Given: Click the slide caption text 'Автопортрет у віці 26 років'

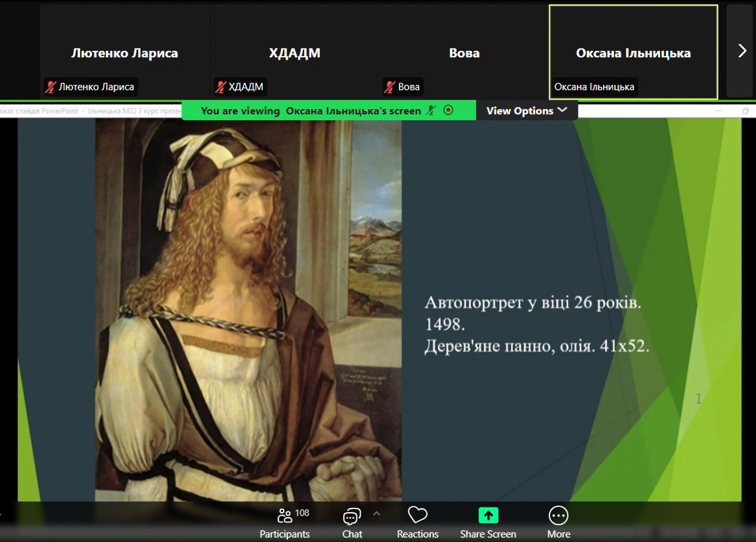Looking at the screenshot, I should pos(532,303).
